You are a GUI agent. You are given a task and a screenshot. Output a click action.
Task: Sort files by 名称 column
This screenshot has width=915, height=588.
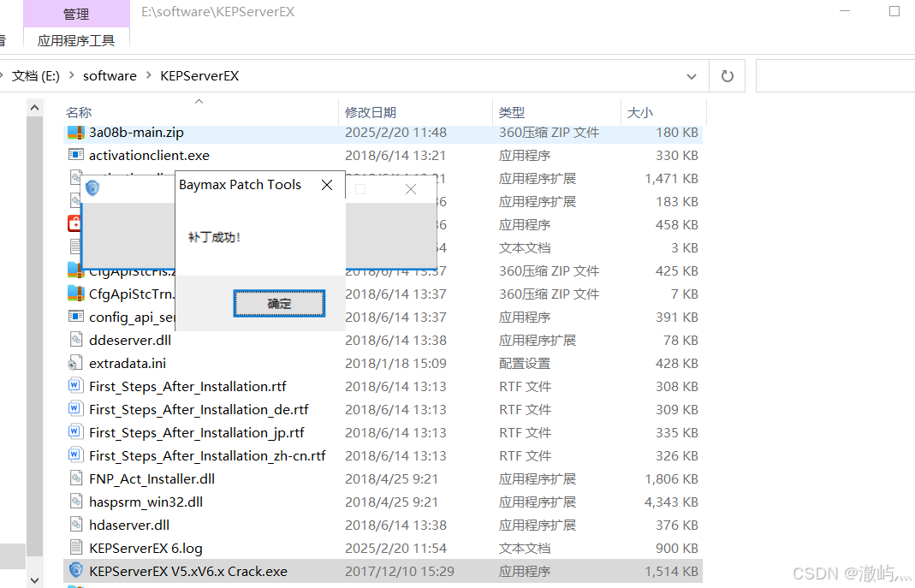[79, 112]
